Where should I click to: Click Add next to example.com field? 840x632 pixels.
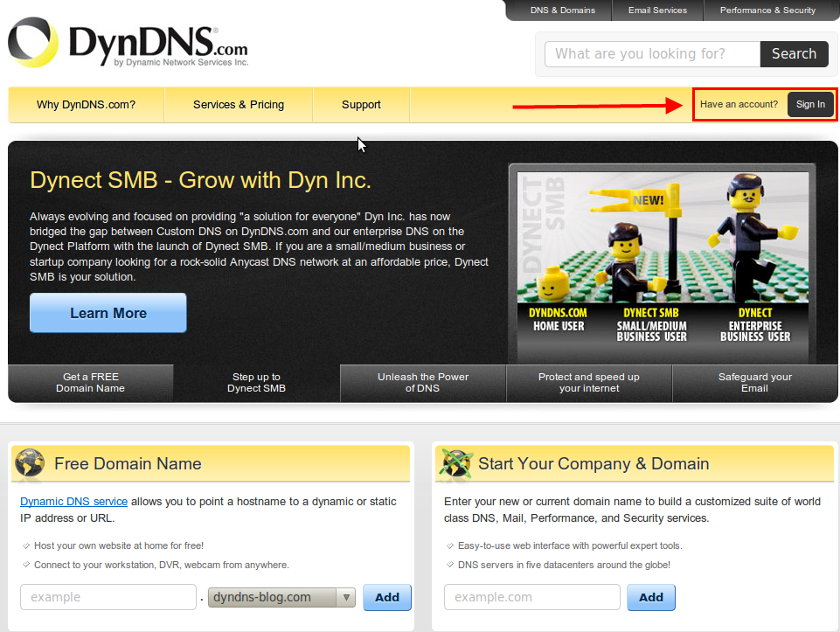(651, 597)
